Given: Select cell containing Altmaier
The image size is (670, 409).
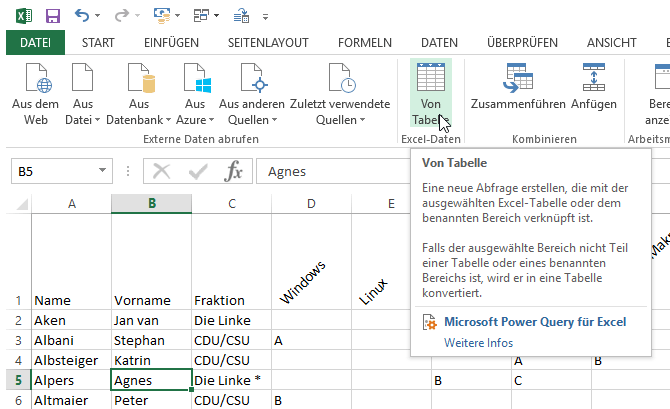Looking at the screenshot, I should coord(71,400).
